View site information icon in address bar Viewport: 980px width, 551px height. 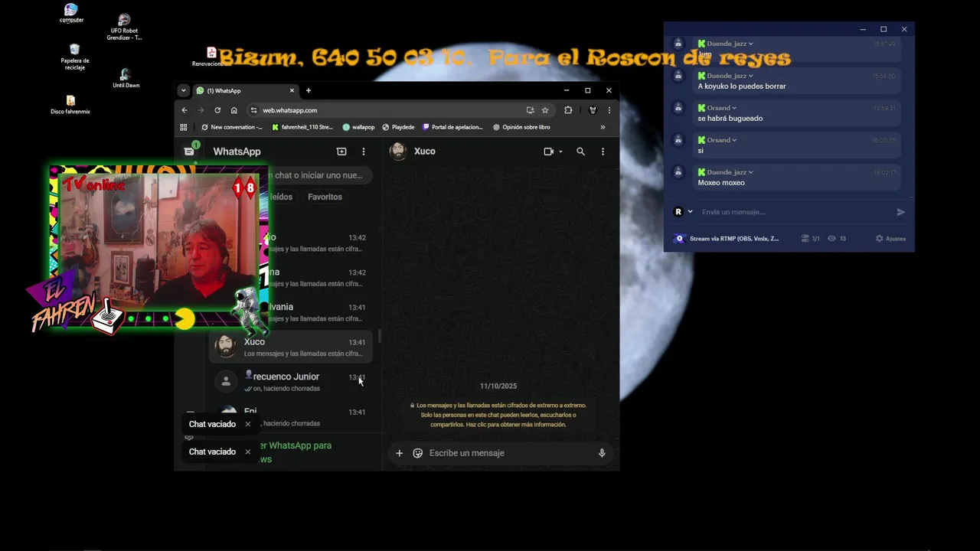coord(254,110)
